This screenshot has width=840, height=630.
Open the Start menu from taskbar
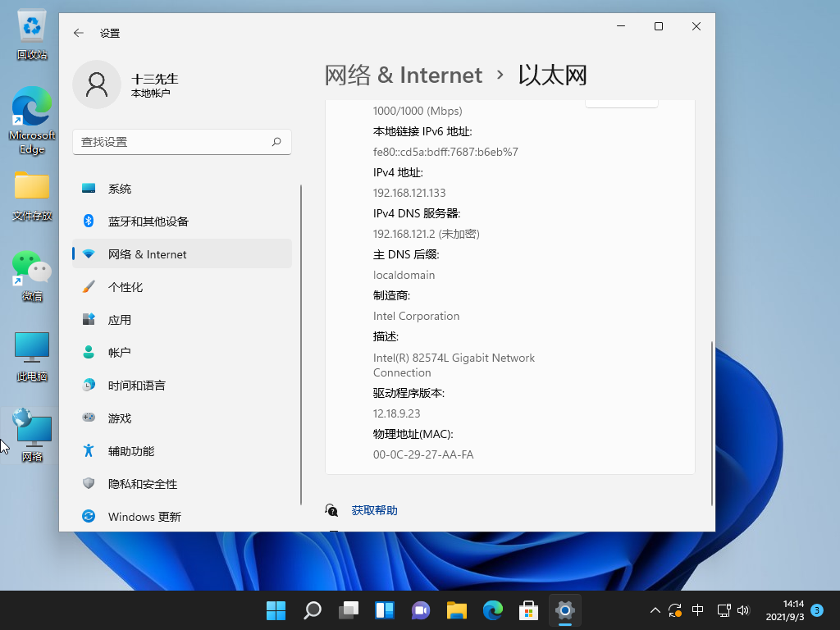click(x=276, y=610)
